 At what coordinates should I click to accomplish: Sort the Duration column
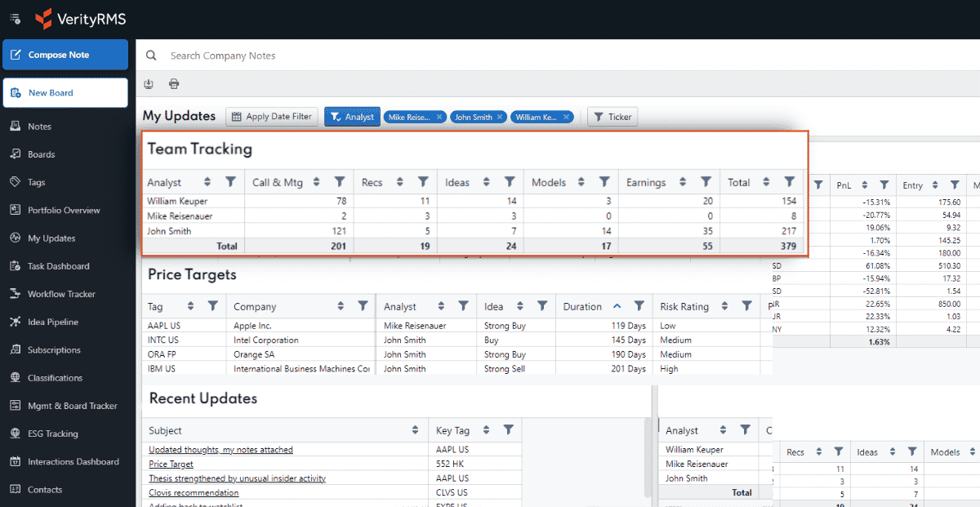(x=618, y=306)
